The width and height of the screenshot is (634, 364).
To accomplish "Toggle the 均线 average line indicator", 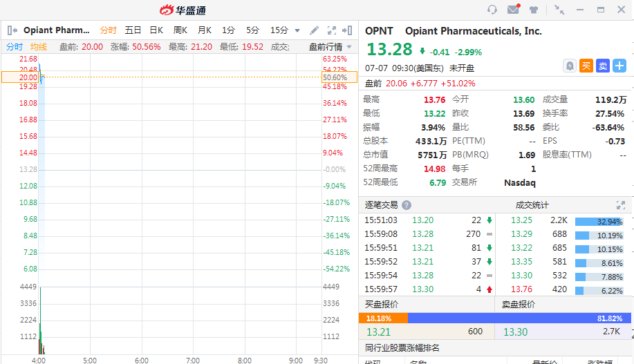I will pyautogui.click(x=39, y=47).
